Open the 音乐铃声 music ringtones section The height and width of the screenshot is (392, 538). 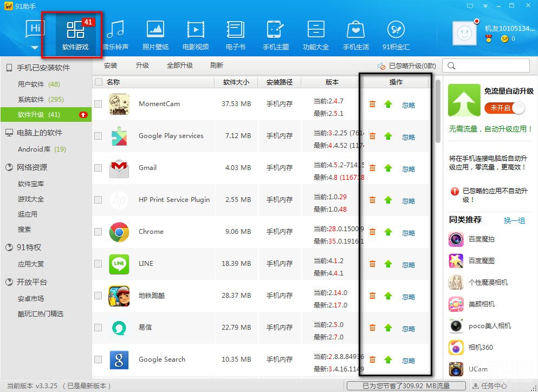(x=115, y=35)
